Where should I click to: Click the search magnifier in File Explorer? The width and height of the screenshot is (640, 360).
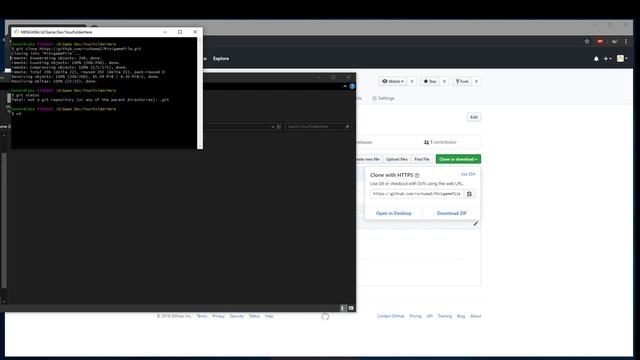point(347,127)
